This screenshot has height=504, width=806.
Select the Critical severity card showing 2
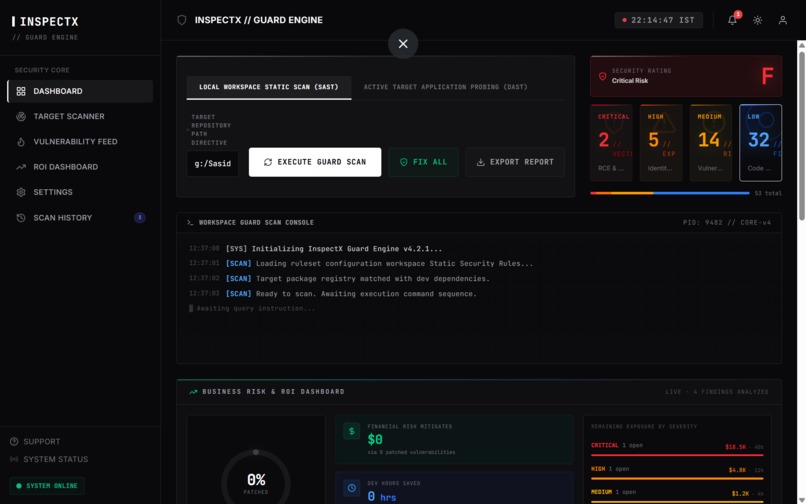coord(611,143)
